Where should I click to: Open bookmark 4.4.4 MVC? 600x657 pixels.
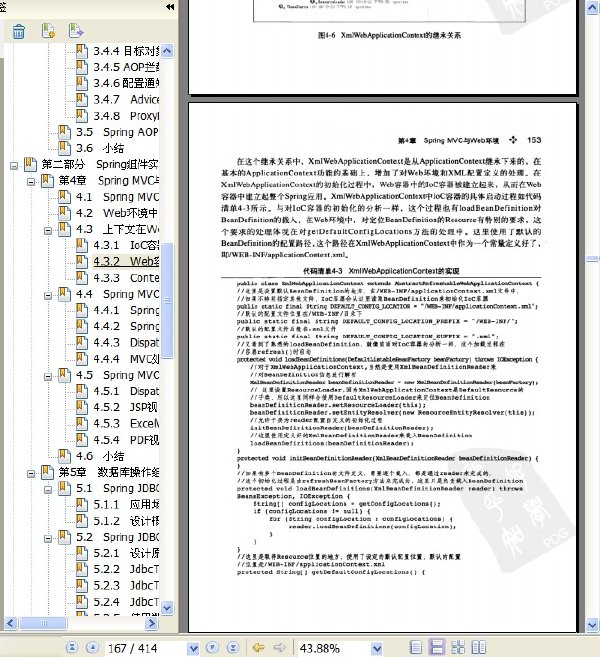coord(126,359)
